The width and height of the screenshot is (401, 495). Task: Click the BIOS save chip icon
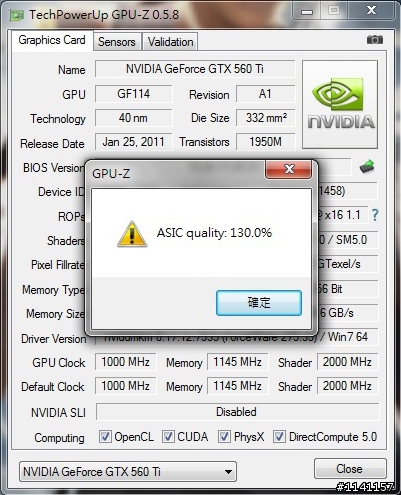pyautogui.click(x=367, y=166)
